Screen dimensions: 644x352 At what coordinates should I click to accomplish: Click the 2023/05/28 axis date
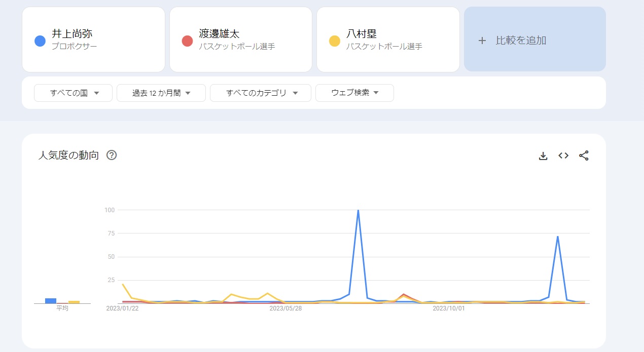[x=285, y=308]
